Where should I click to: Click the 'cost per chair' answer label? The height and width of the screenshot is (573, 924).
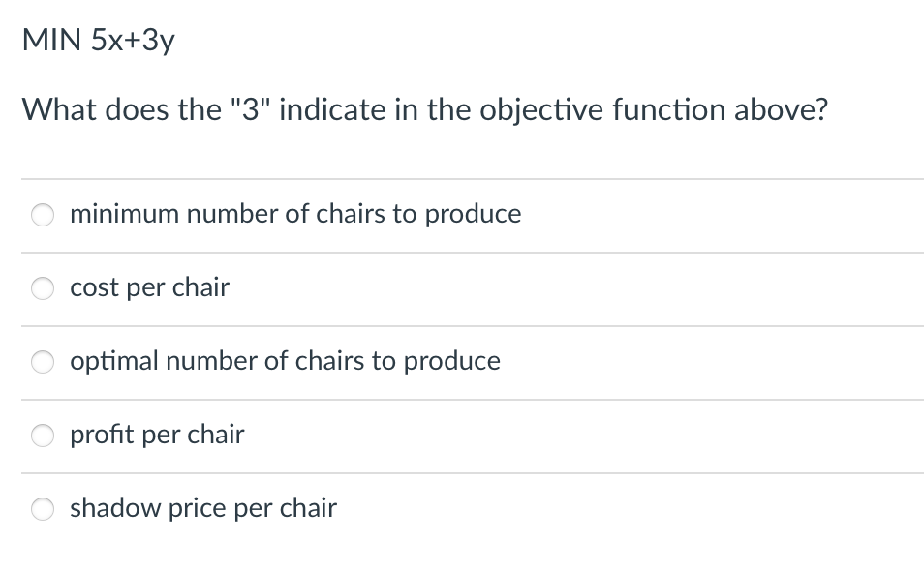coord(149,287)
